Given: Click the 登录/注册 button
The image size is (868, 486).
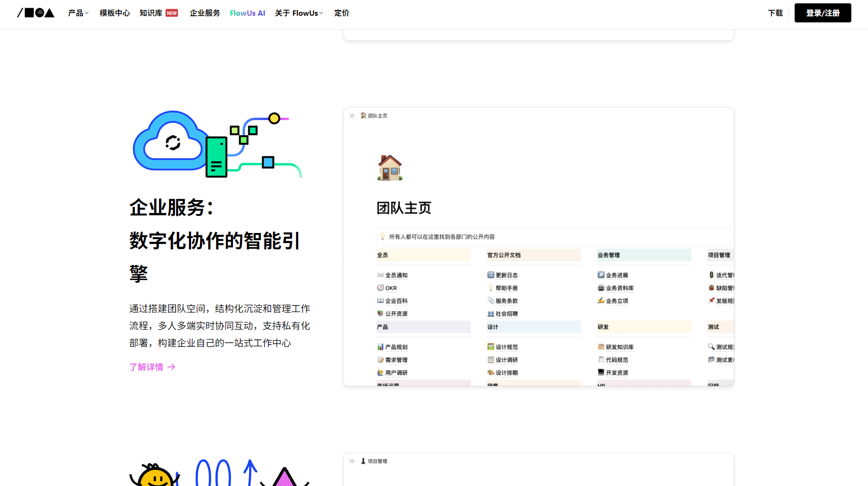Looking at the screenshot, I should click(x=822, y=13).
